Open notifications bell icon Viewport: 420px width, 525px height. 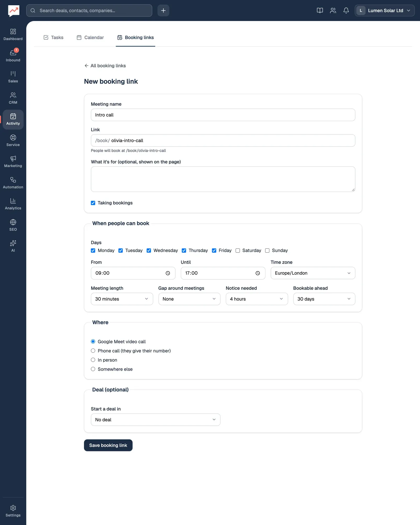click(346, 10)
